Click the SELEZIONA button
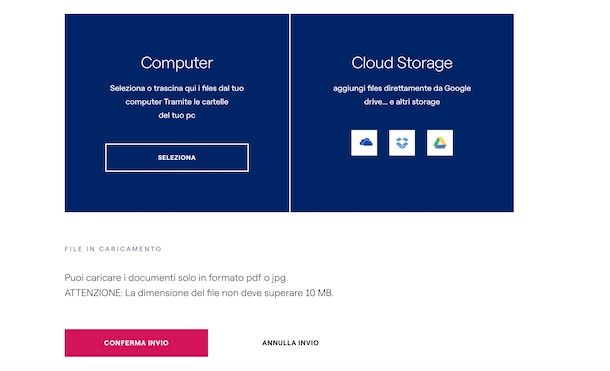This screenshot has height=371, width=610. coord(177,158)
